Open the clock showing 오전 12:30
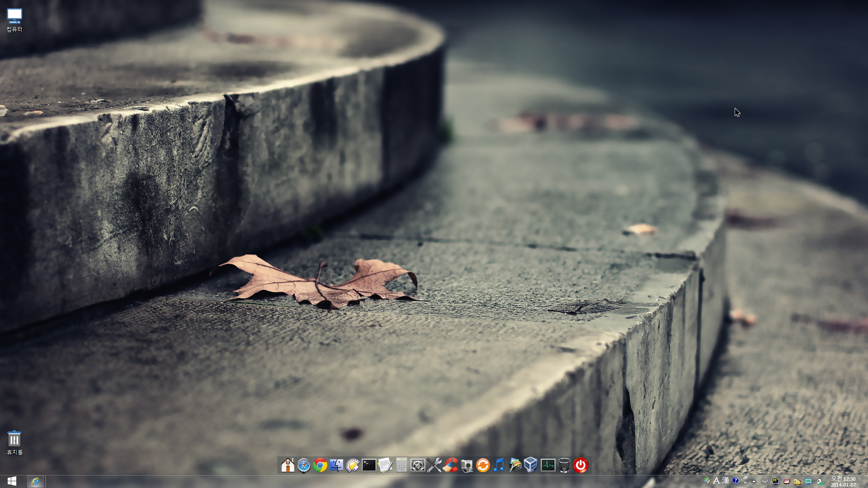This screenshot has width=868, height=488. pos(843,482)
